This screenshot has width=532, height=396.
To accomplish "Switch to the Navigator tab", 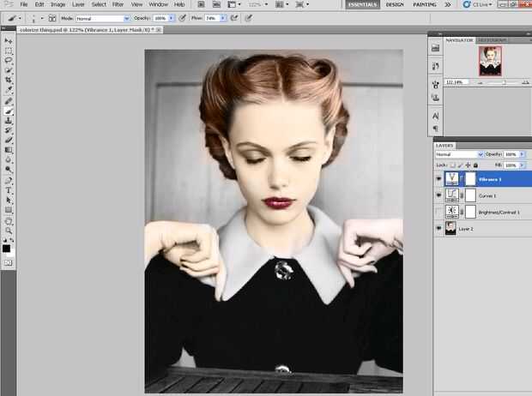I will tap(459, 40).
